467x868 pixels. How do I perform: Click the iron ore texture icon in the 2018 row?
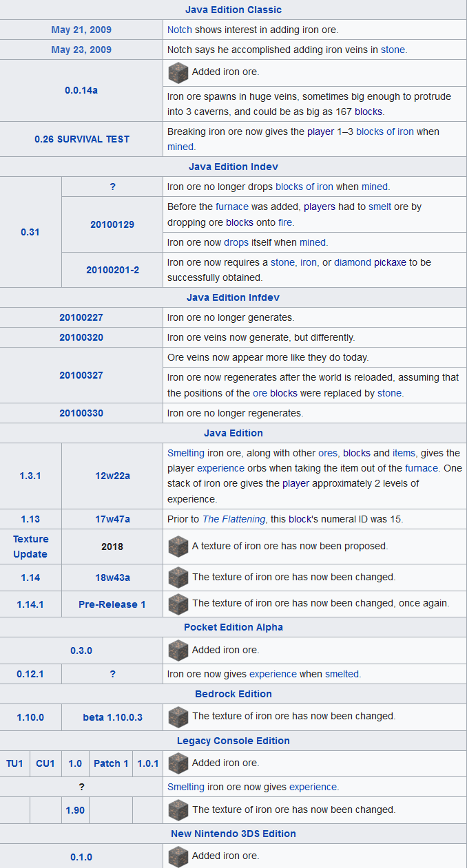[x=178, y=547]
